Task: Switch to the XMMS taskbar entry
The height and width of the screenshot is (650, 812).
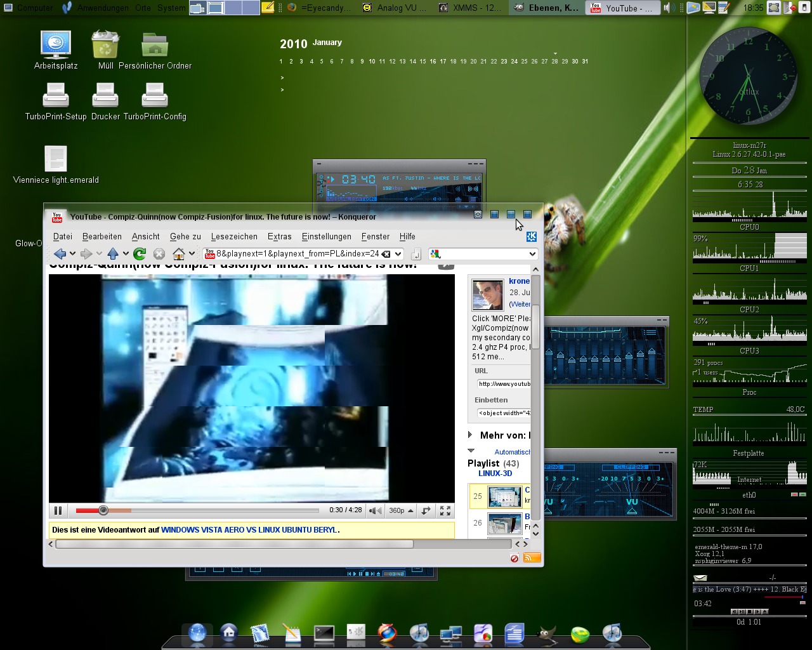Action: tap(471, 8)
